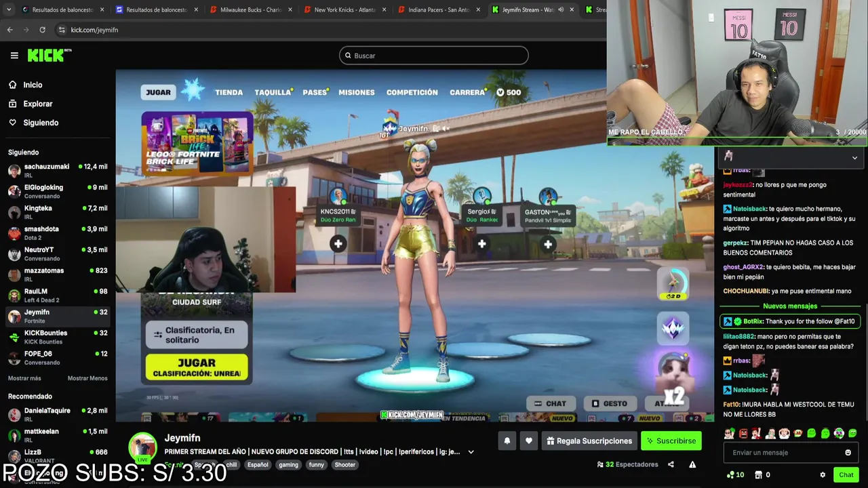Click the gaming tag

(x=288, y=465)
